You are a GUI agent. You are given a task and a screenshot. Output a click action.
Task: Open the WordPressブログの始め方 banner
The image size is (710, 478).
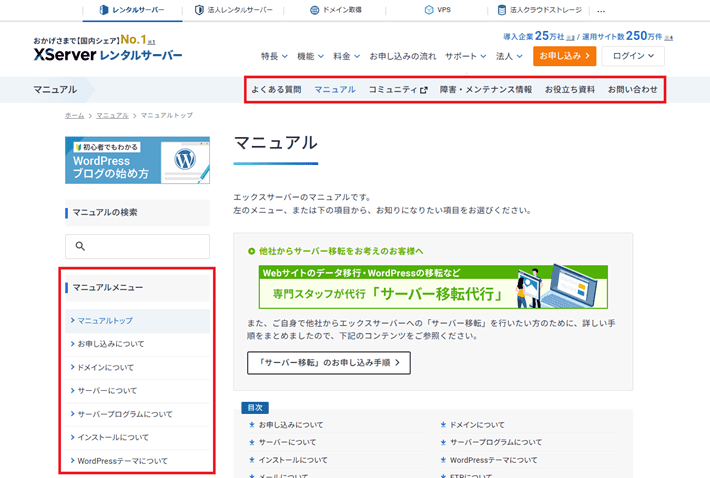(x=137, y=160)
